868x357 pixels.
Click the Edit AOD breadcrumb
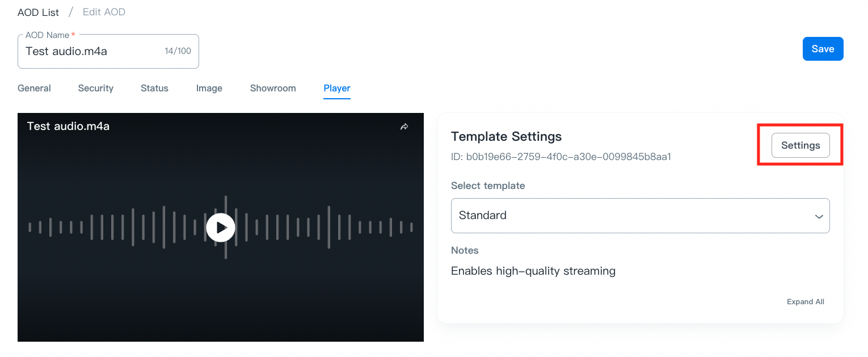click(104, 12)
